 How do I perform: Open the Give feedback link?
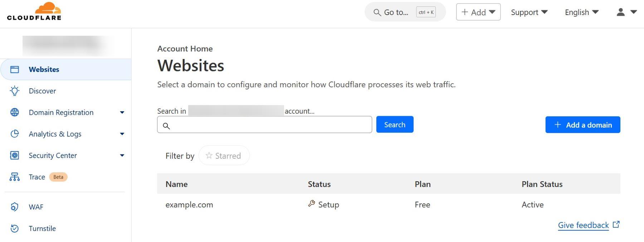(x=583, y=225)
